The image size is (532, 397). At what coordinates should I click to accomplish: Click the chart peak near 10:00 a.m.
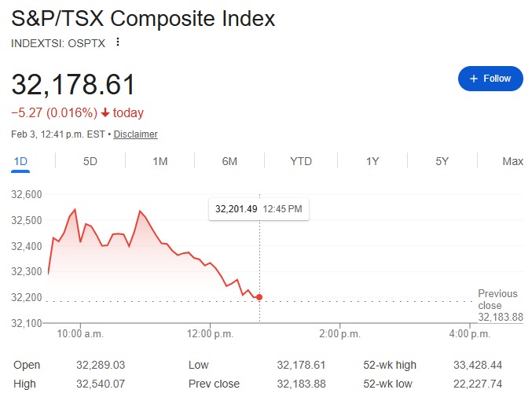[75, 209]
